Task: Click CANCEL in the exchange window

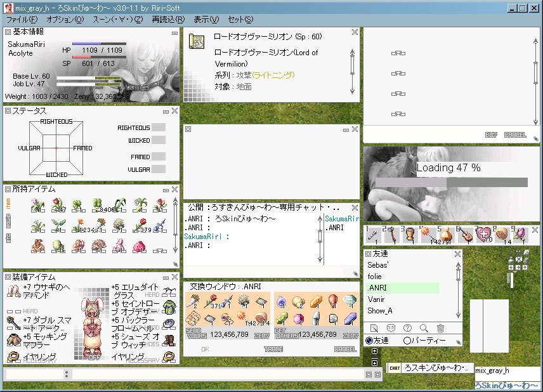Action: click(x=345, y=350)
